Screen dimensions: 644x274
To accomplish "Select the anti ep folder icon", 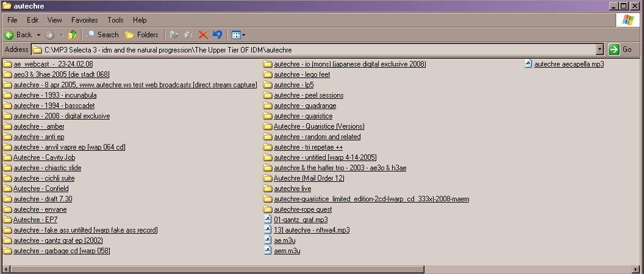I will point(7,137).
